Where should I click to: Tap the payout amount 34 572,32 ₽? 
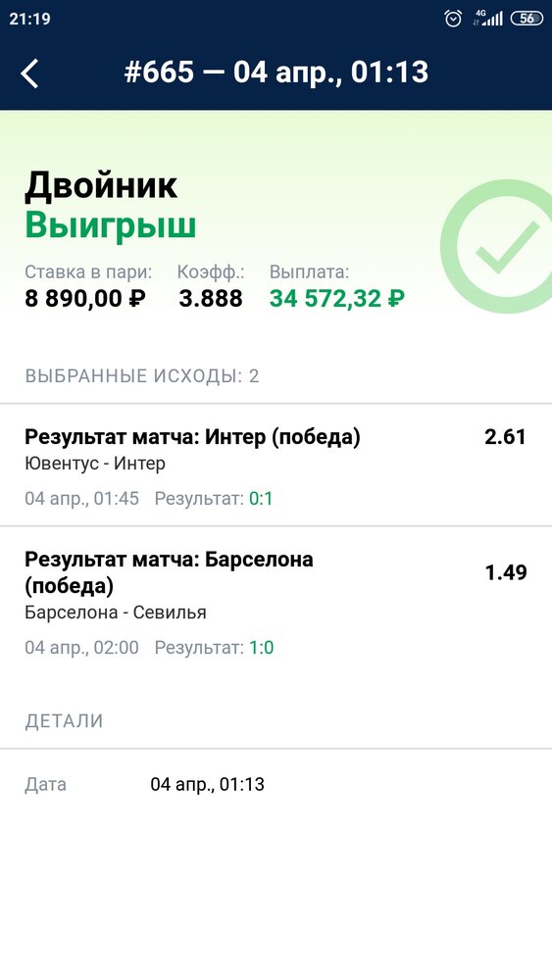[337, 298]
